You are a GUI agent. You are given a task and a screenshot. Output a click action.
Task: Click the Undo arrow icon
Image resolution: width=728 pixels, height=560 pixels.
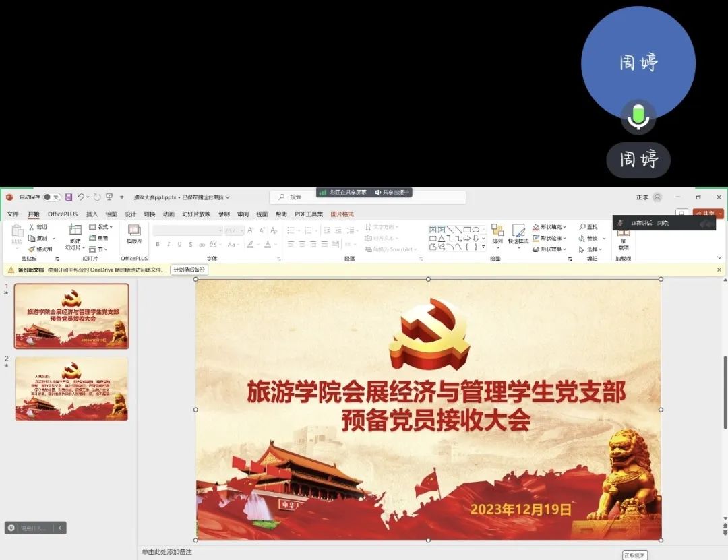81,197
